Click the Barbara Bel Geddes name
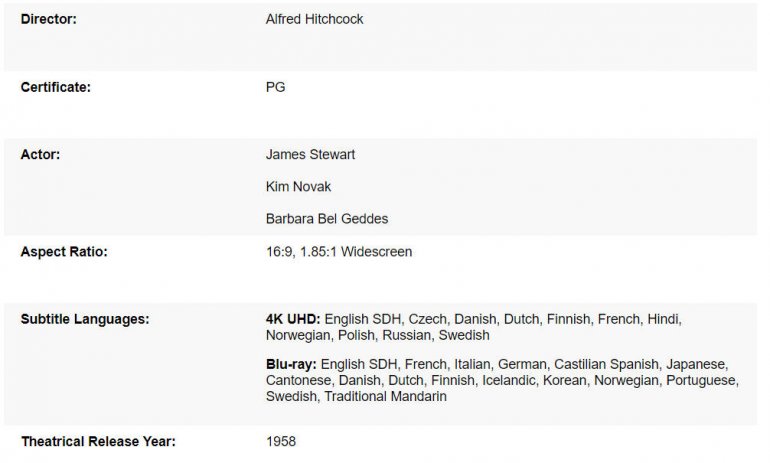This screenshot has width=770, height=463. click(328, 219)
